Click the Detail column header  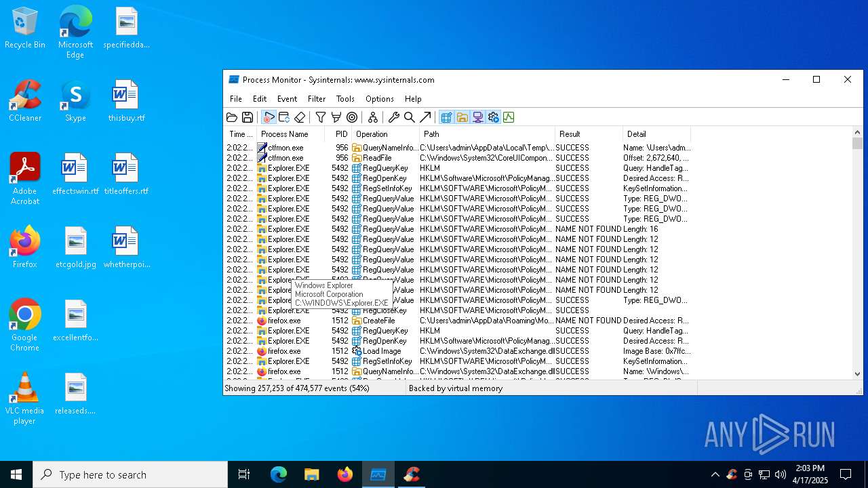pos(657,134)
